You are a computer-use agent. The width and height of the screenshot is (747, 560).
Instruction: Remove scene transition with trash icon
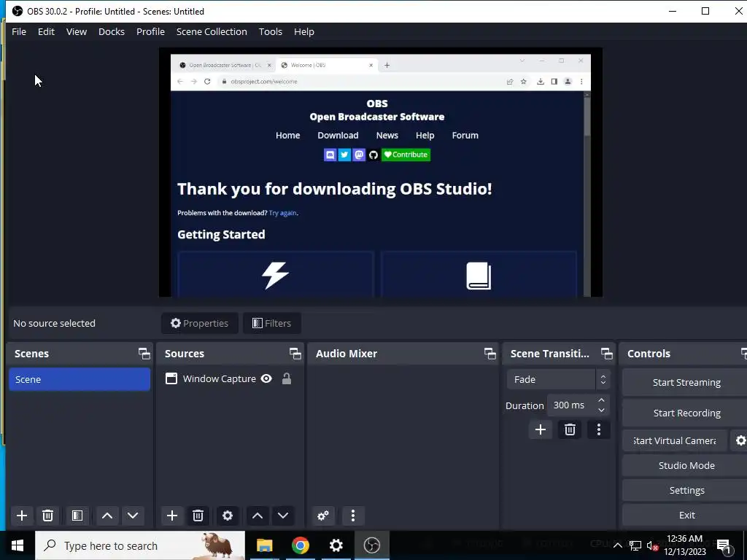point(570,430)
